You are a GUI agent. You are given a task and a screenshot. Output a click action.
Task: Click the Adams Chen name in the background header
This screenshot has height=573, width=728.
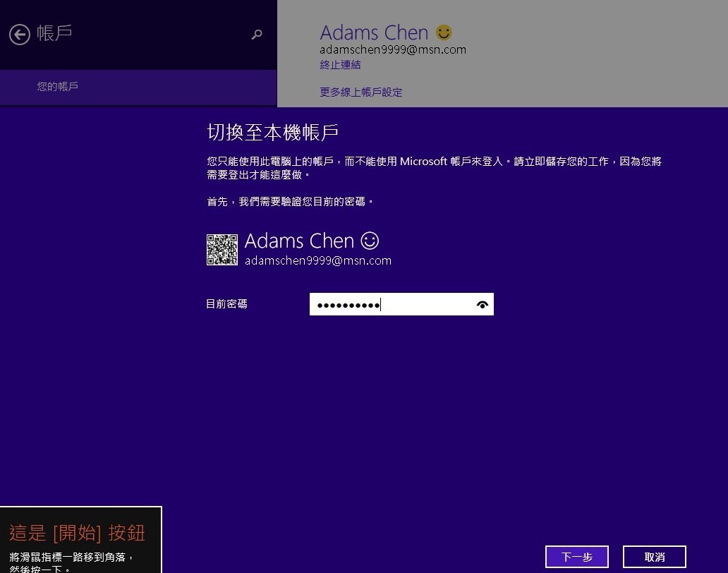(374, 33)
